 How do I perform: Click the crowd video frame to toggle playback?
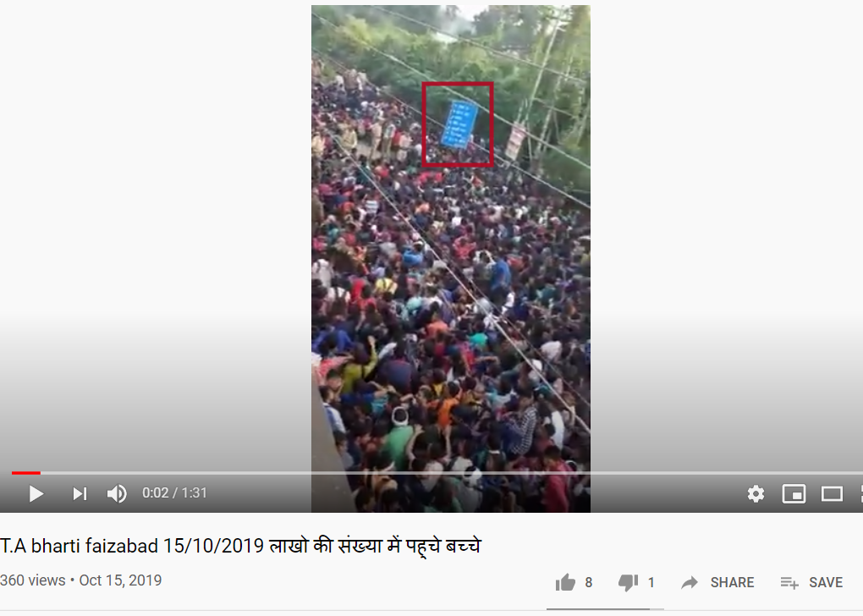tap(451, 259)
